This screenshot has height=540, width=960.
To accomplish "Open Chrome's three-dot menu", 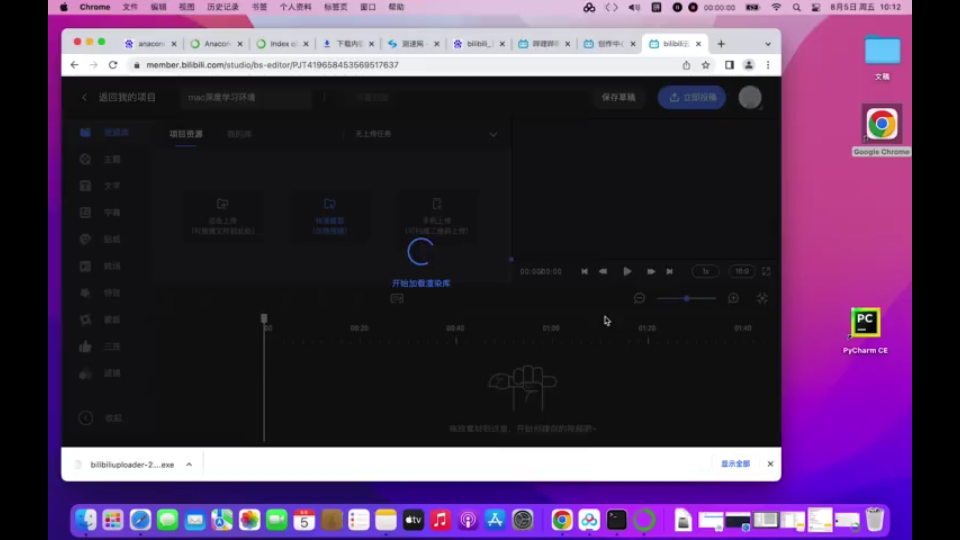I will 768,65.
